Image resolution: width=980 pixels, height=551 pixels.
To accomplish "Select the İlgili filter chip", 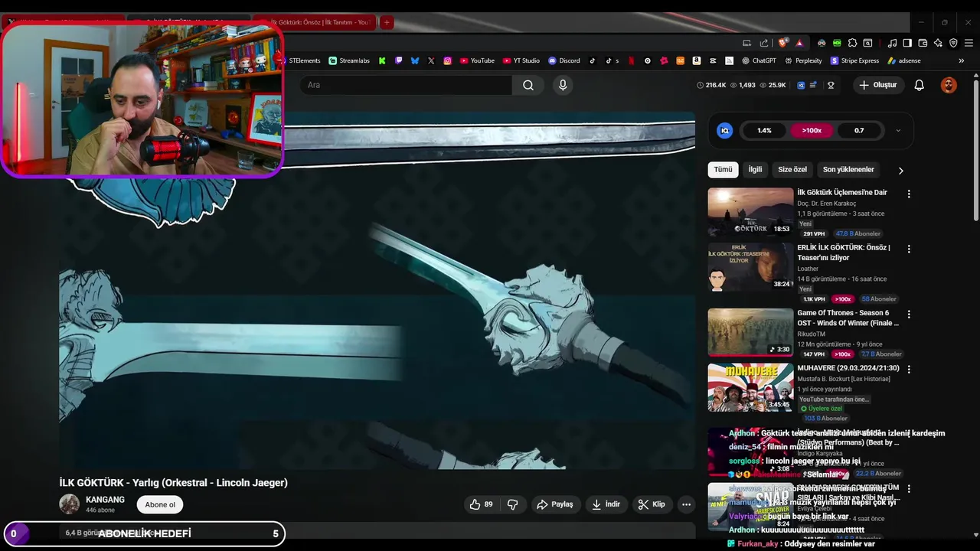I will pos(755,169).
